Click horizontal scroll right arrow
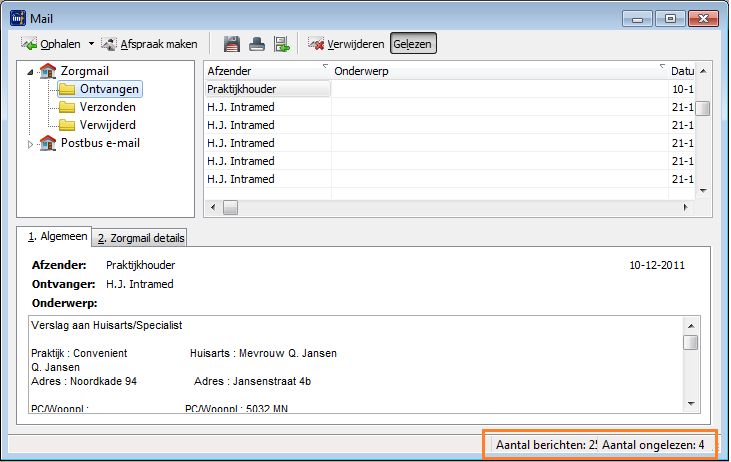Screen dimensions: 731x462 tap(686, 207)
